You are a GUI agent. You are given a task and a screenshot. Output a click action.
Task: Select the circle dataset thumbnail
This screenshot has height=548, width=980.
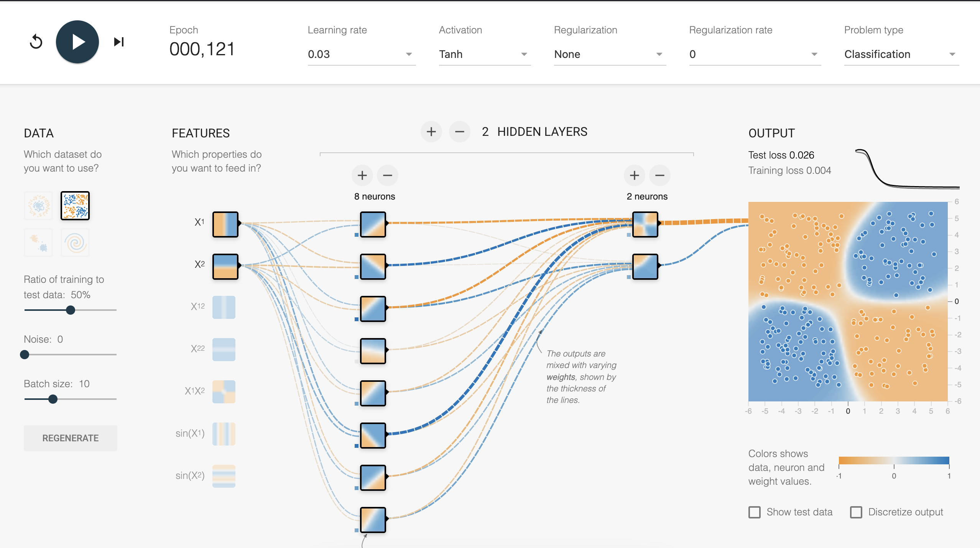38,206
